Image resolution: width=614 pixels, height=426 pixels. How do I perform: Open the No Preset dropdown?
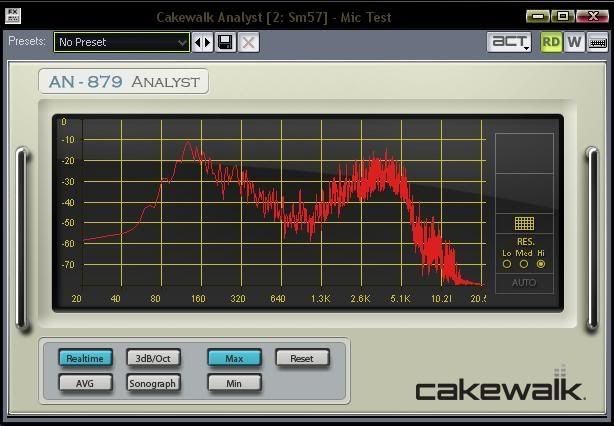pos(122,42)
